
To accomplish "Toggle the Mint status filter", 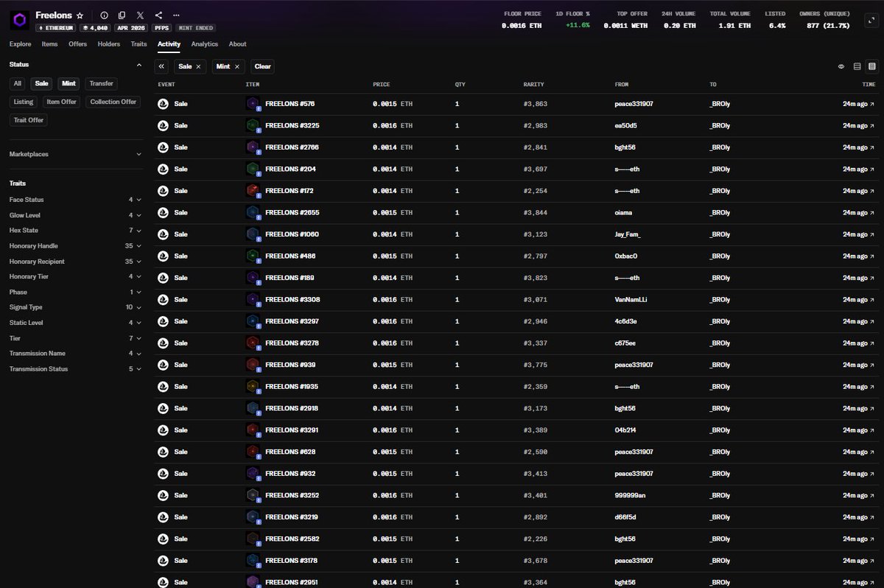I will tap(69, 83).
